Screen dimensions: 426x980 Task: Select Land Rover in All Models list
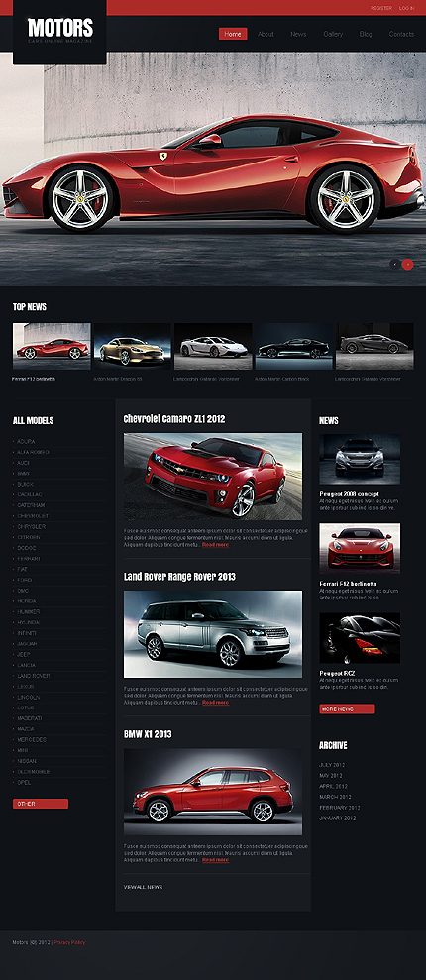point(33,675)
